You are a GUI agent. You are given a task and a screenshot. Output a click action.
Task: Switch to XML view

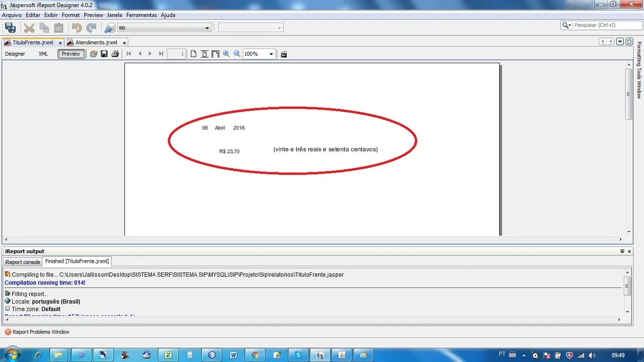(x=43, y=54)
